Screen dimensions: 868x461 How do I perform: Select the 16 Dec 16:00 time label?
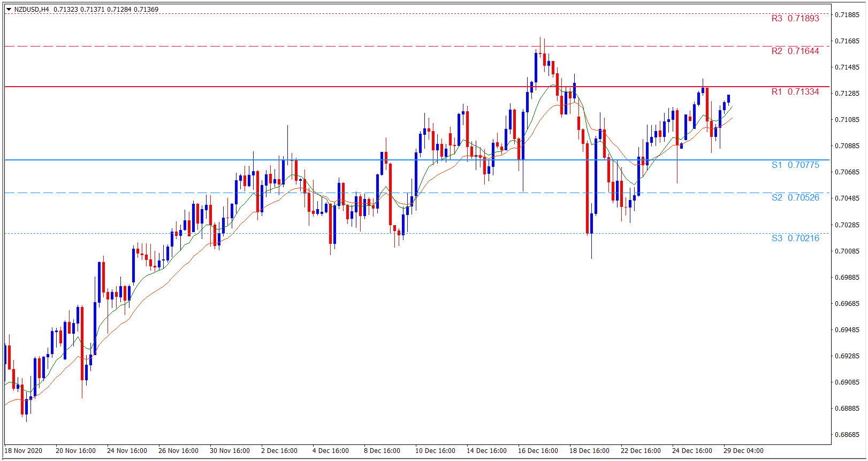[x=538, y=450]
